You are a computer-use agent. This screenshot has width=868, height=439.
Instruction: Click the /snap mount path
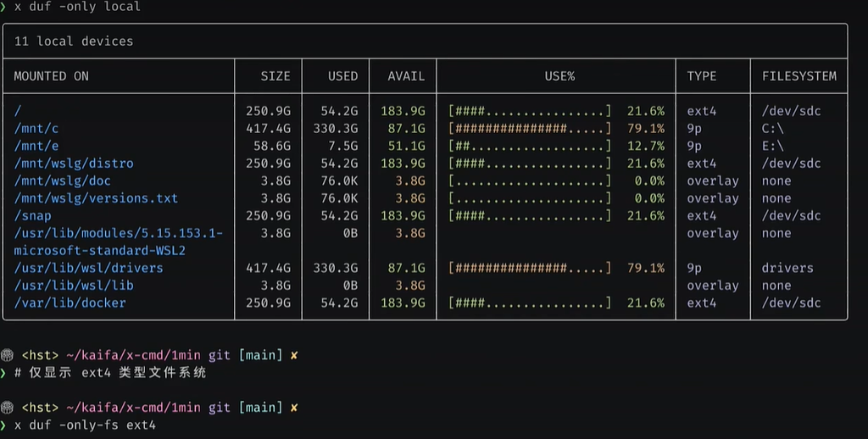pos(32,216)
